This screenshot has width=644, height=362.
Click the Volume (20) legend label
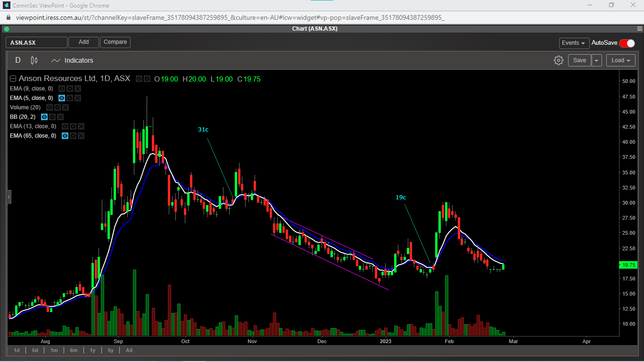pyautogui.click(x=25, y=107)
